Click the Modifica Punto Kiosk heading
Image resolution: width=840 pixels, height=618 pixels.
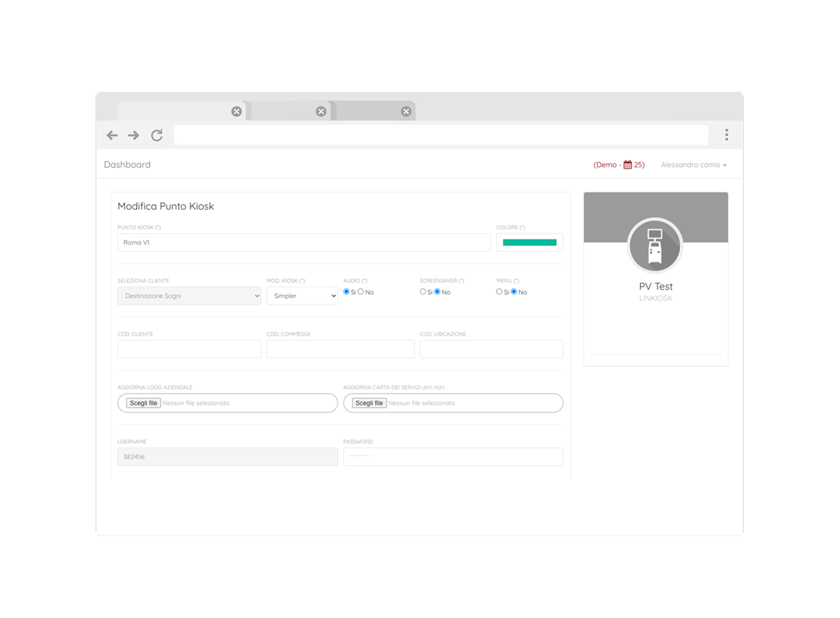point(166,207)
